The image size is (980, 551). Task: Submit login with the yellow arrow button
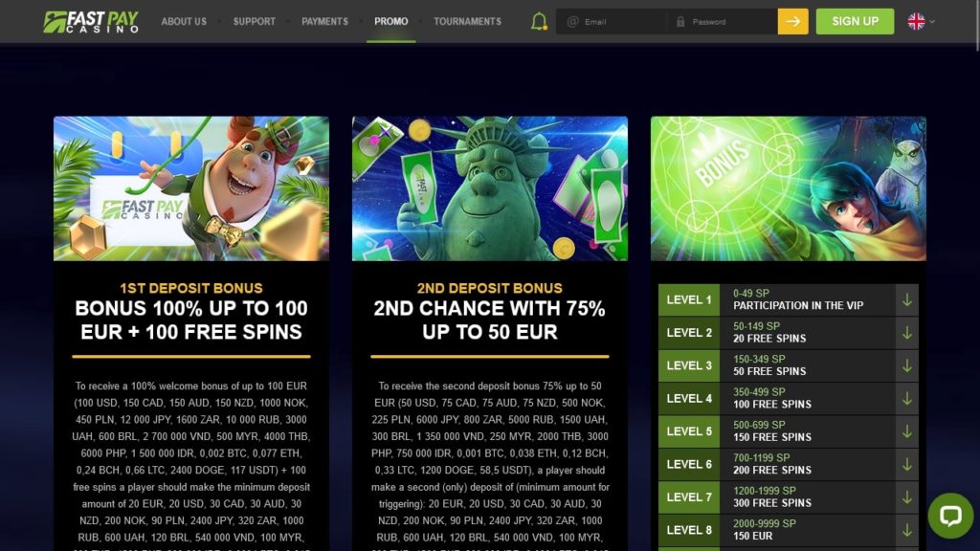792,21
